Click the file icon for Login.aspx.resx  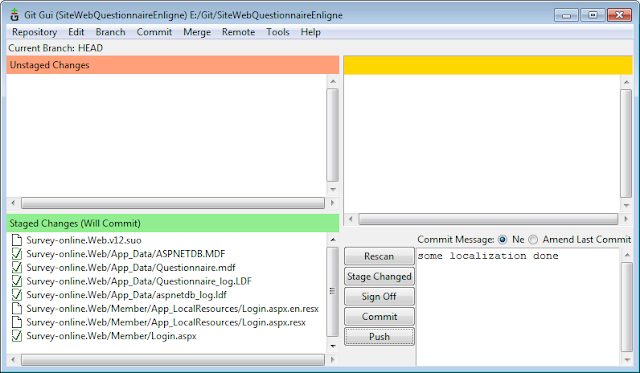click(17, 322)
